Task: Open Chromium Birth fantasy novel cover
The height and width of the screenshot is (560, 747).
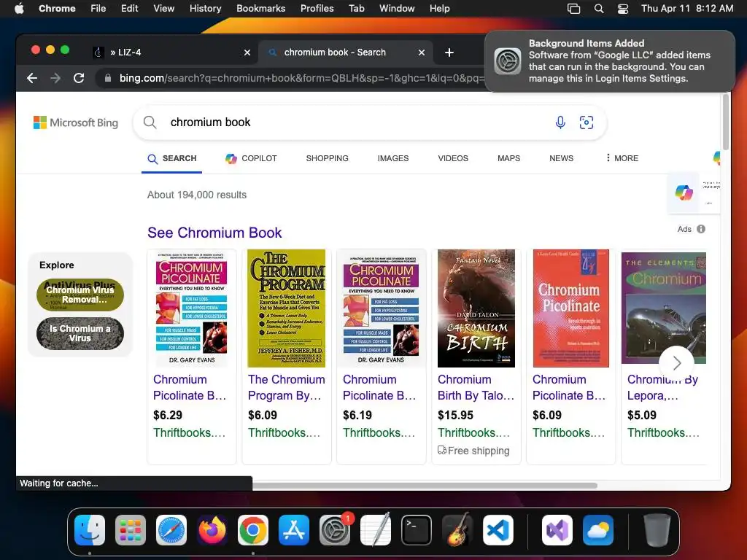Action: (x=476, y=308)
